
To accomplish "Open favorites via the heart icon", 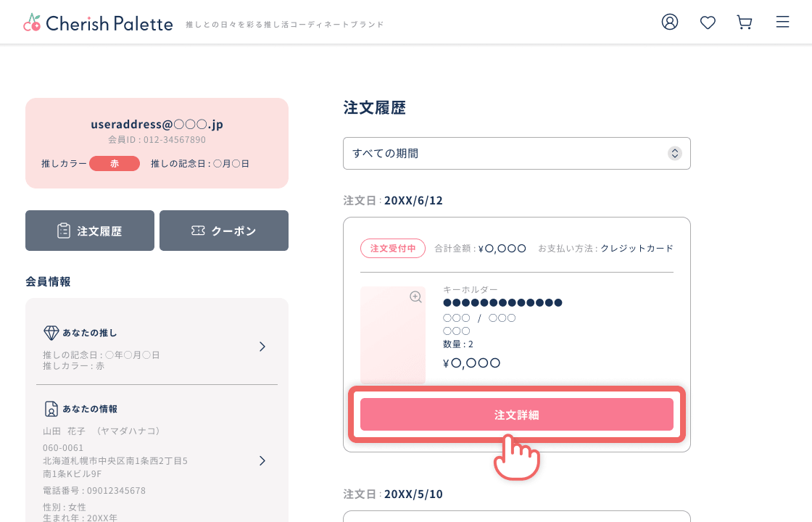I will point(708,22).
